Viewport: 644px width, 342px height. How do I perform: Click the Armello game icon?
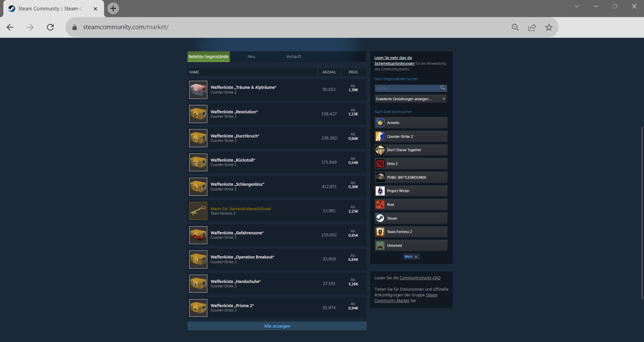(380, 123)
